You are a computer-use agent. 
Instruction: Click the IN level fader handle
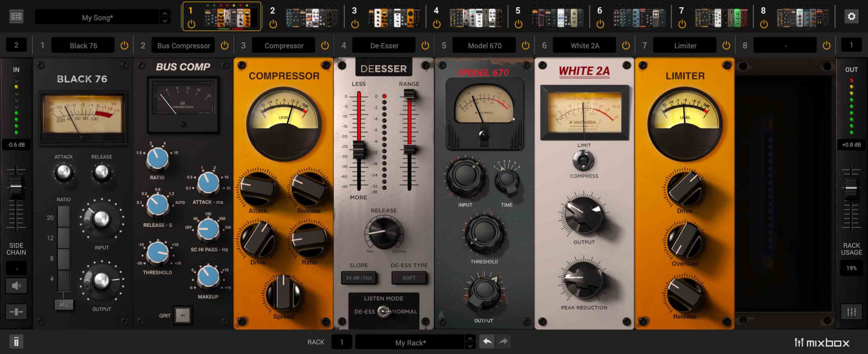(16, 186)
